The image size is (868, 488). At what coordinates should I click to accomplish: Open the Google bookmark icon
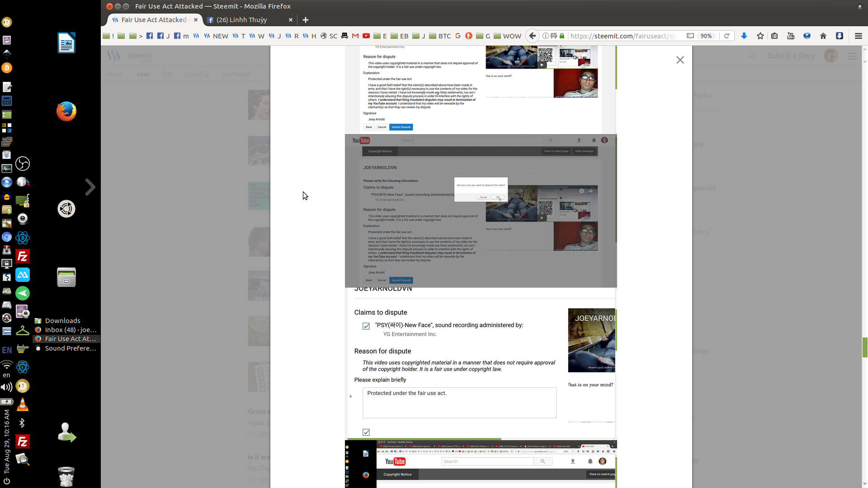[458, 36]
